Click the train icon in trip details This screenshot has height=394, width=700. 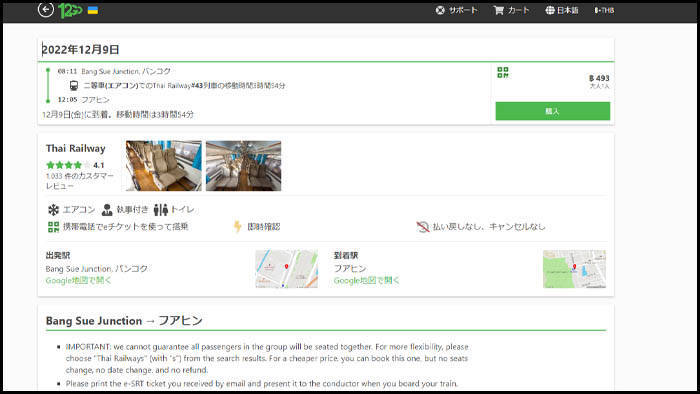point(74,85)
